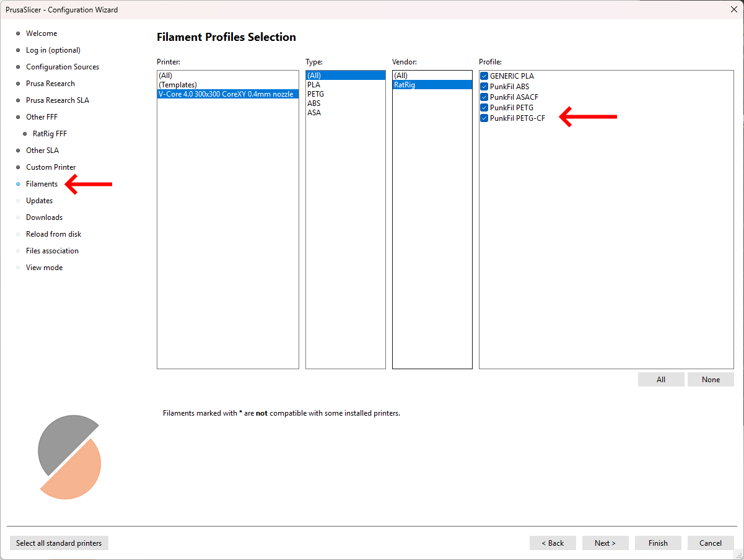Uncheck PunkFil PETG-CF profile

[x=484, y=118]
